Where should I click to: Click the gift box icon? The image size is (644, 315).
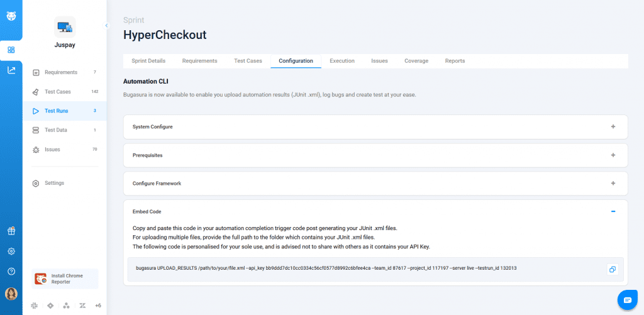click(x=11, y=231)
